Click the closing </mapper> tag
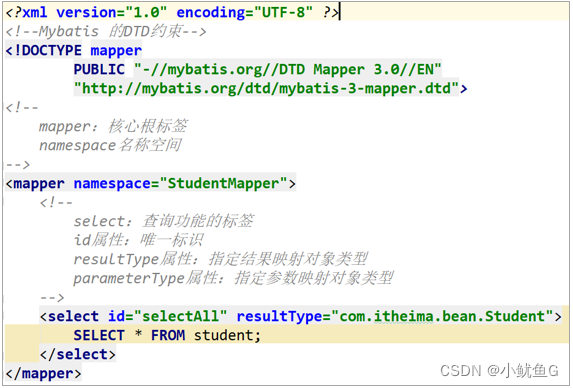Screen dimensions: 573x388 coord(43,373)
